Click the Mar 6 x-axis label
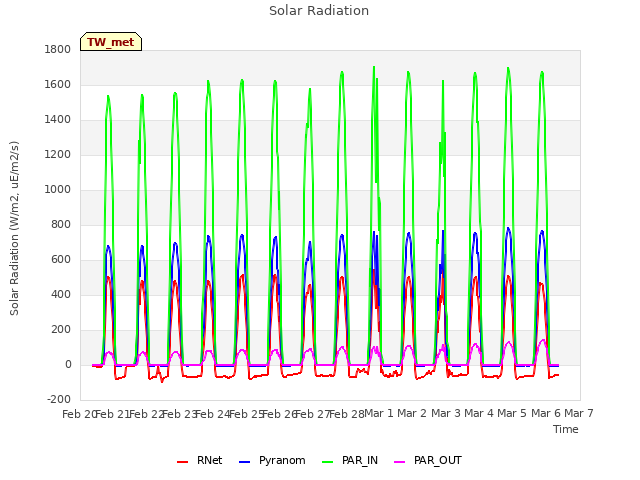Screen dimensions: 640x480 (x=546, y=413)
